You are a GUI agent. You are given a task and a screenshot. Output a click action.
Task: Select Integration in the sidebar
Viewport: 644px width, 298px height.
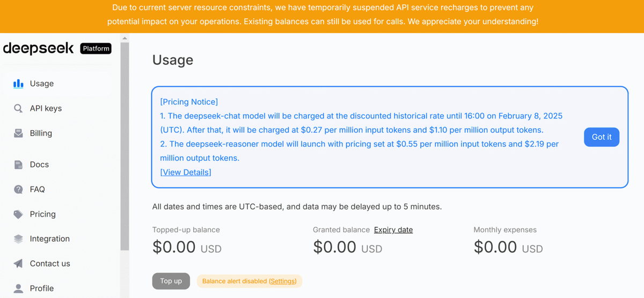(x=49, y=239)
